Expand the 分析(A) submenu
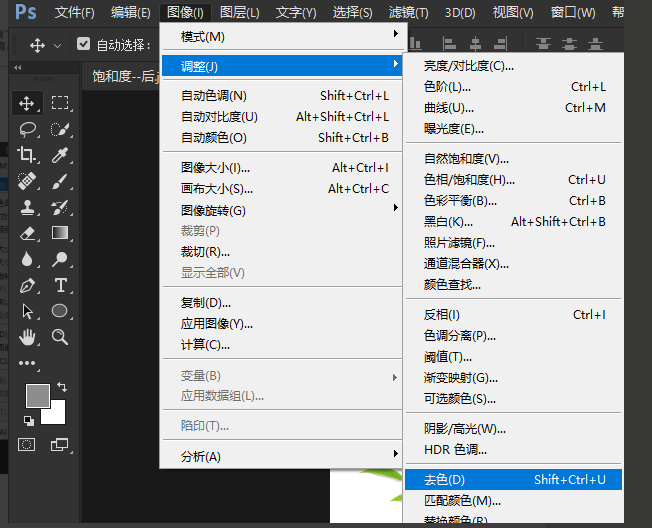 tap(282, 456)
